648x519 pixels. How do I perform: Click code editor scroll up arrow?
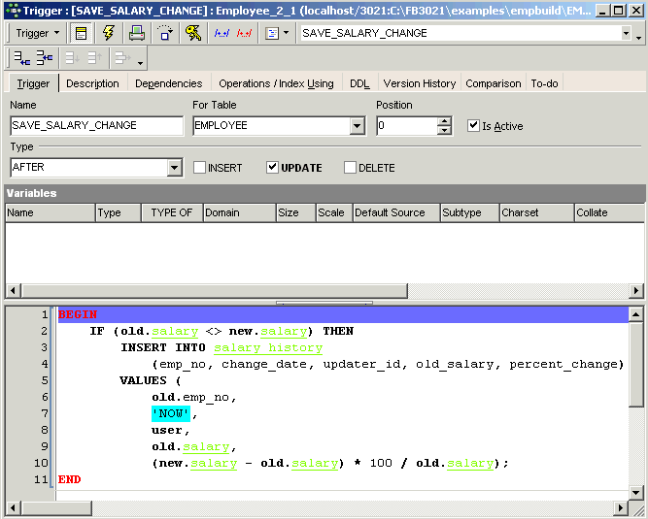pos(636,315)
